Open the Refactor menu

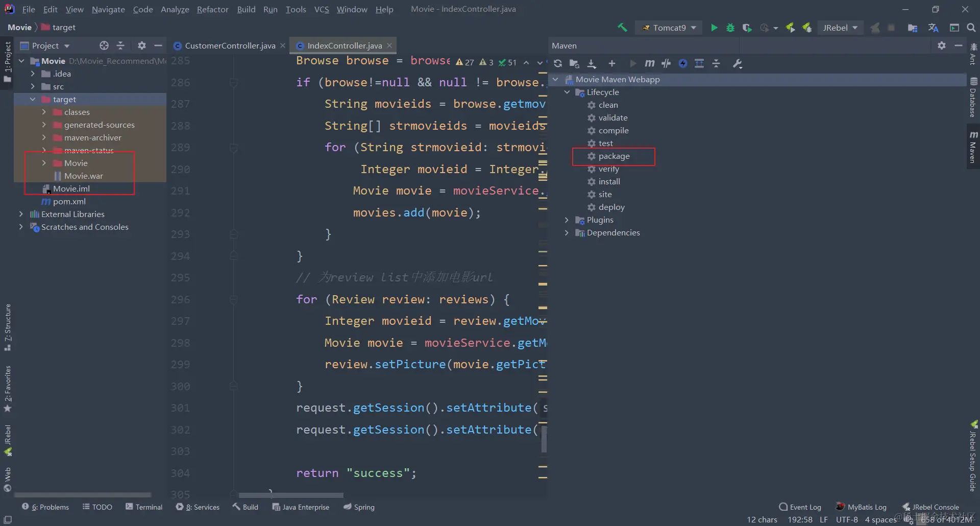point(213,9)
